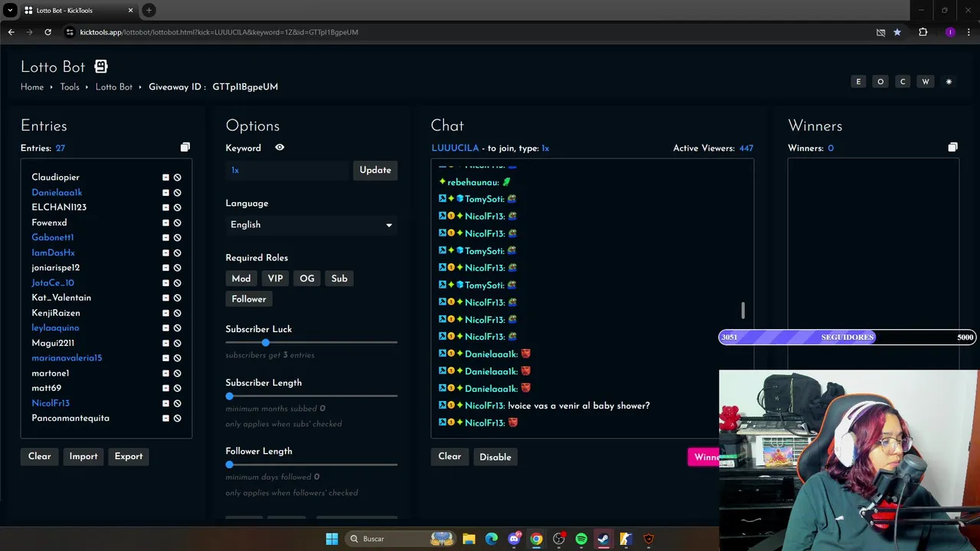Viewport: 980px width, 551px height.
Task: Open Spotify from the taskbar
Action: pyautogui.click(x=581, y=539)
